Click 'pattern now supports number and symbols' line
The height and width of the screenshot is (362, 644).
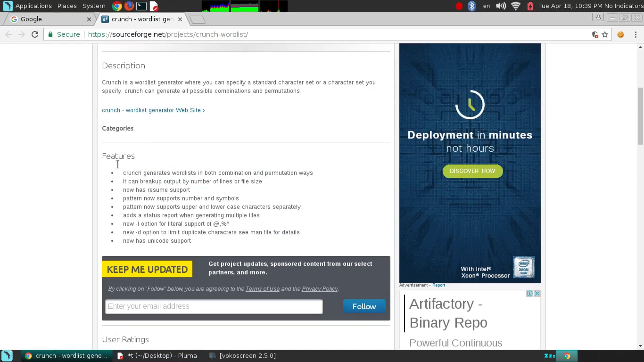[x=181, y=199]
